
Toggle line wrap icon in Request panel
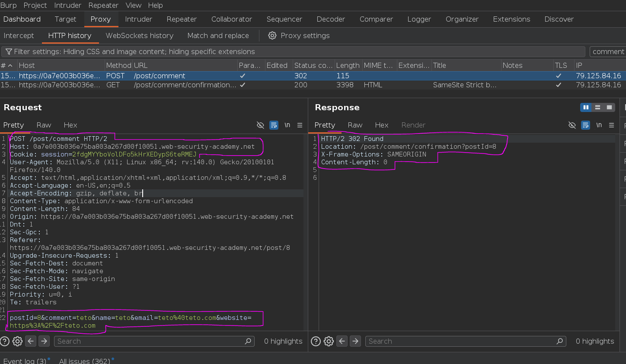pyautogui.click(x=274, y=125)
